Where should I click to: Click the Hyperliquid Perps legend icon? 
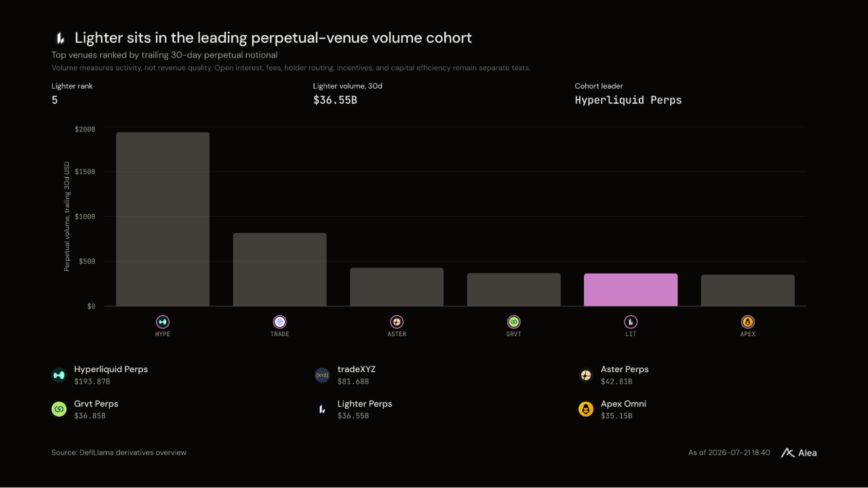59,375
